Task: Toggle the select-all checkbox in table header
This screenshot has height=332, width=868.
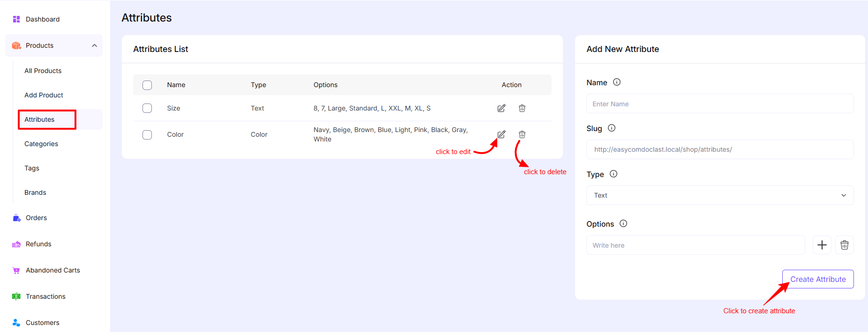Action: [x=147, y=85]
